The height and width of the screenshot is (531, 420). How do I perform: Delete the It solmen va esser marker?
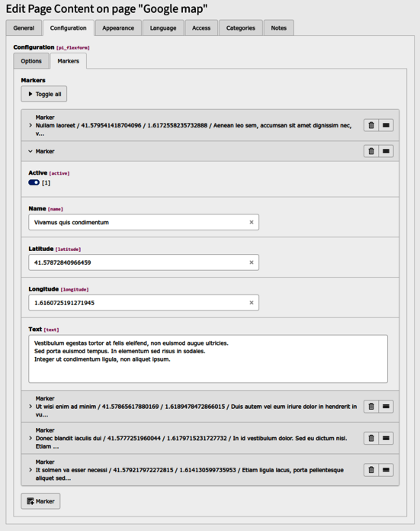tap(371, 470)
